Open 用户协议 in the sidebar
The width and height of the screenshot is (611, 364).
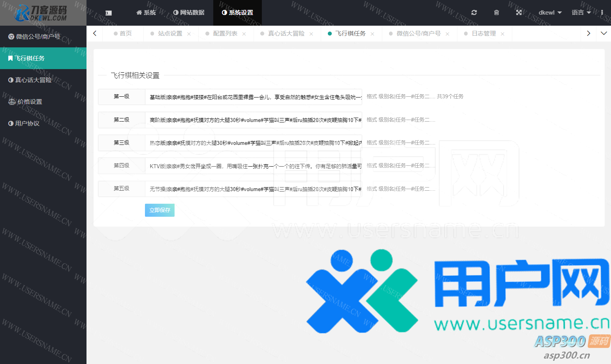click(x=27, y=124)
